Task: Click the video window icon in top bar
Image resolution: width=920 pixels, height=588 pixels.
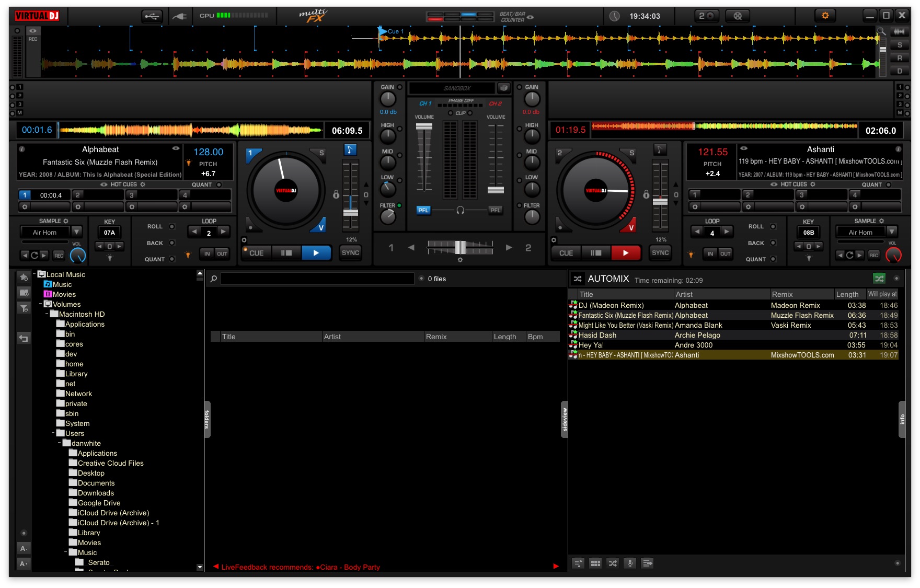Action: 738,16
